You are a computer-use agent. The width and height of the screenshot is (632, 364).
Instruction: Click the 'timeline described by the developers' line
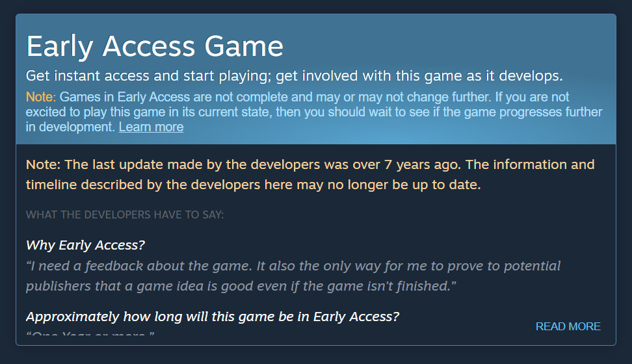click(143, 185)
